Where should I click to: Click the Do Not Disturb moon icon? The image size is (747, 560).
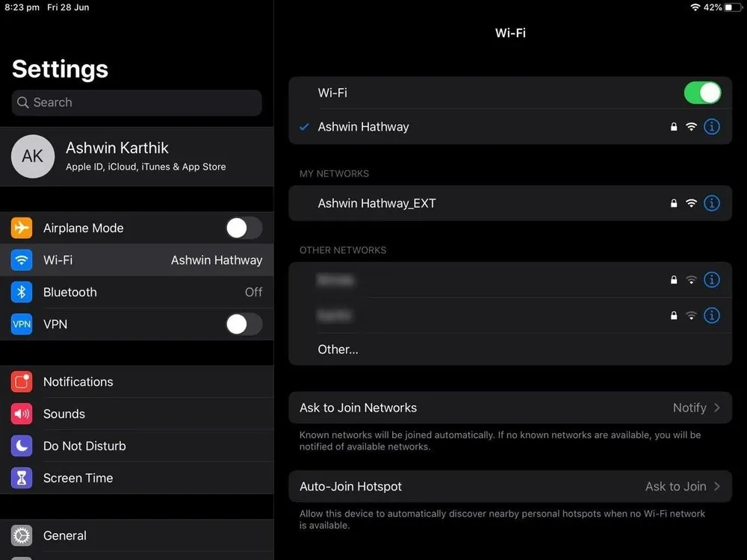(21, 446)
